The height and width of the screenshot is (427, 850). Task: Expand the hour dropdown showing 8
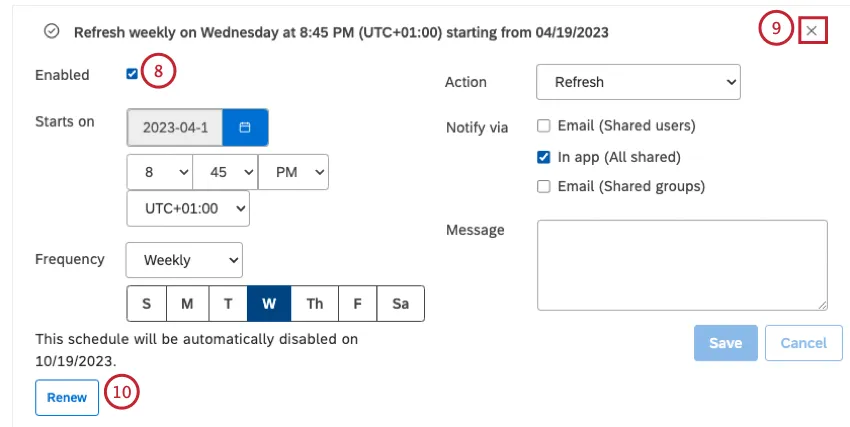point(160,172)
